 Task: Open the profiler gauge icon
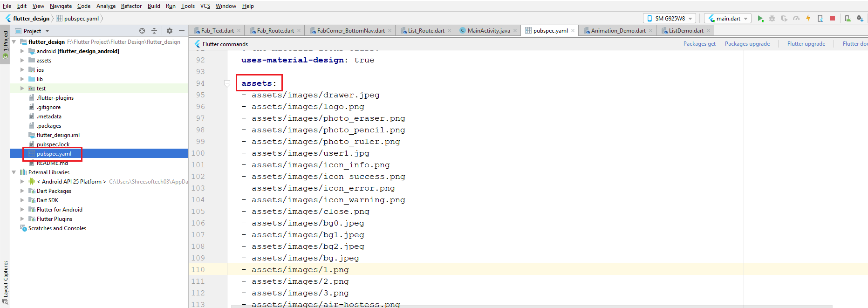tap(796, 19)
